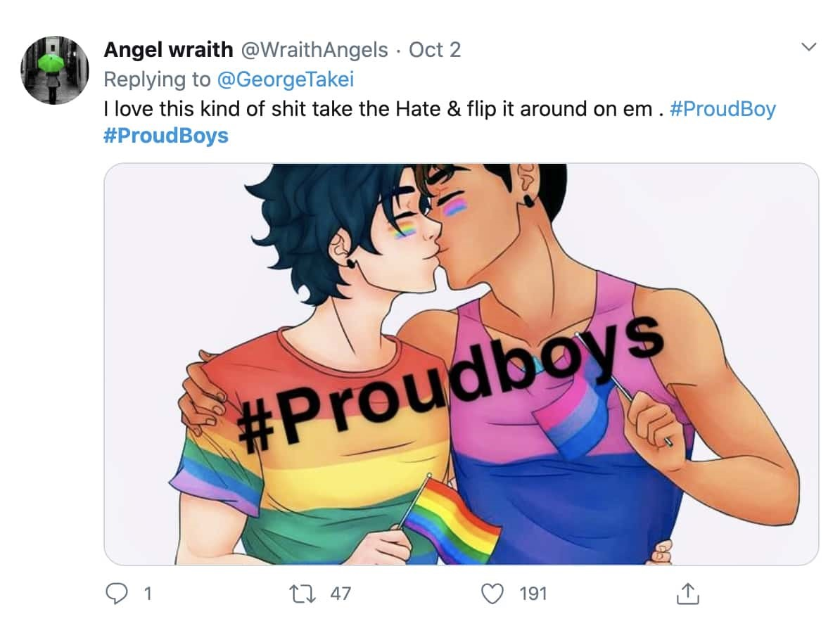Click the retweet arrows icon
Image resolution: width=840 pixels, height=640 pixels.
pyautogui.click(x=303, y=594)
